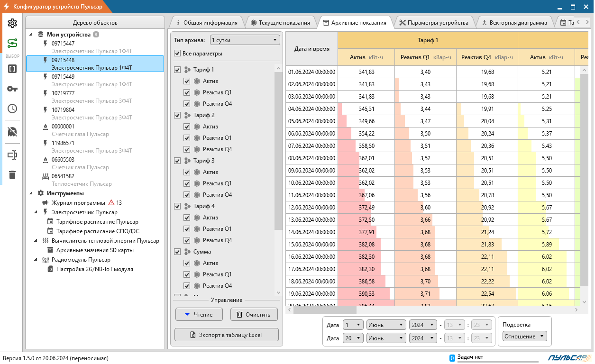Toggle Тариф 2 Реактив Q4 checkbox
The height and width of the screenshot is (364, 595).
[187, 149]
